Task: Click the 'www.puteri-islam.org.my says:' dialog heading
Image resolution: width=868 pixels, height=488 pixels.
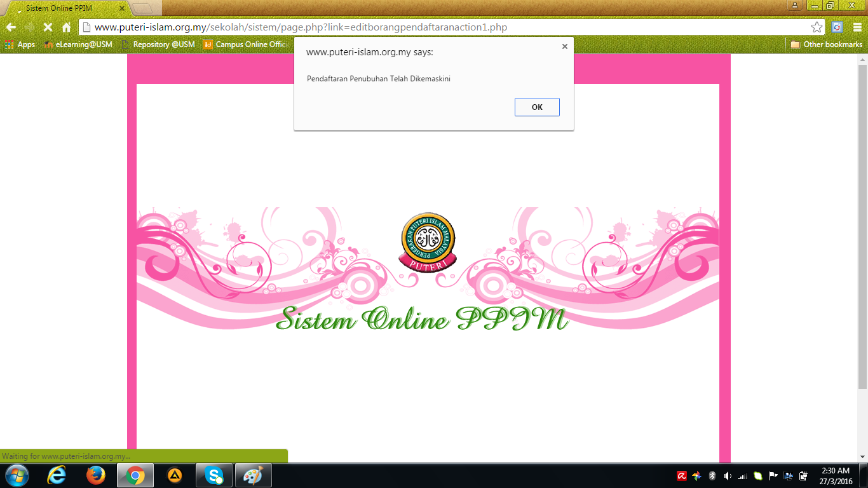Action: (370, 52)
